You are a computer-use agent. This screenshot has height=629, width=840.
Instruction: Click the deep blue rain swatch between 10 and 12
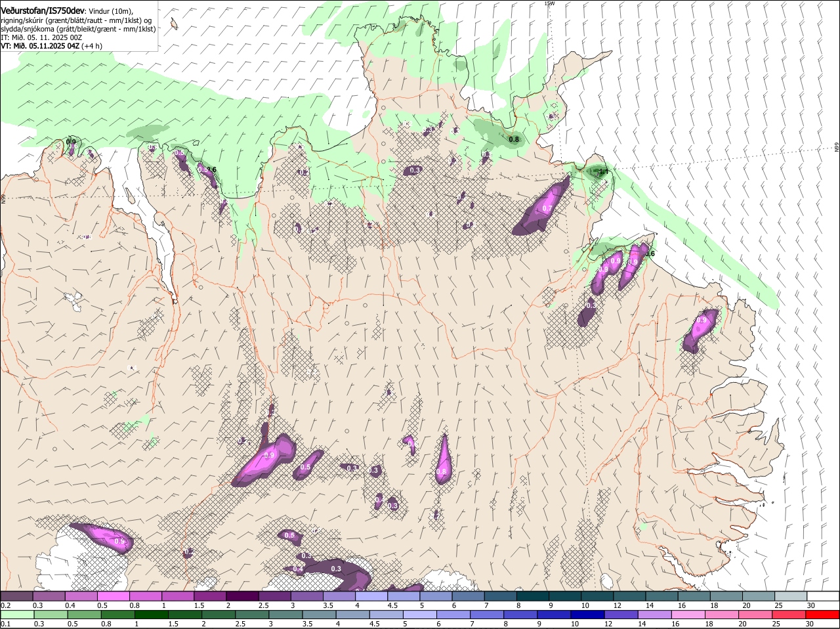click(x=588, y=615)
